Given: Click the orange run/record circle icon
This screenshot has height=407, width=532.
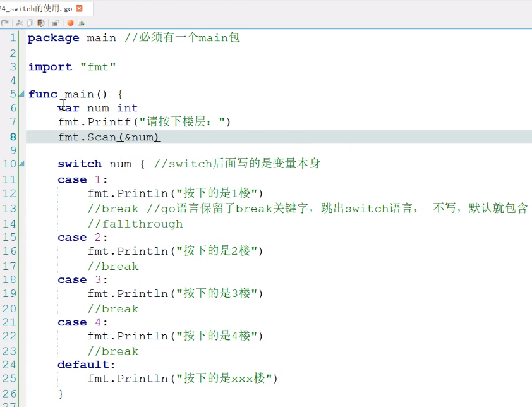Looking at the screenshot, I should click(70, 23).
